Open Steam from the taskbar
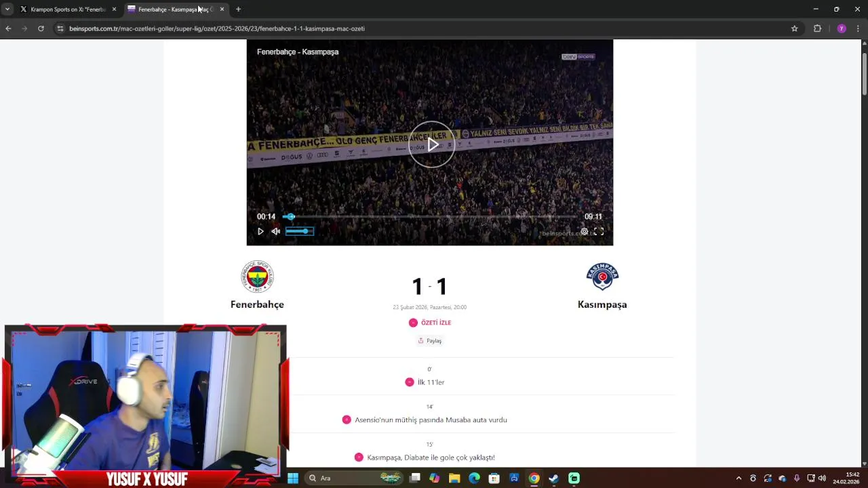This screenshot has height=488, width=868. point(554,478)
